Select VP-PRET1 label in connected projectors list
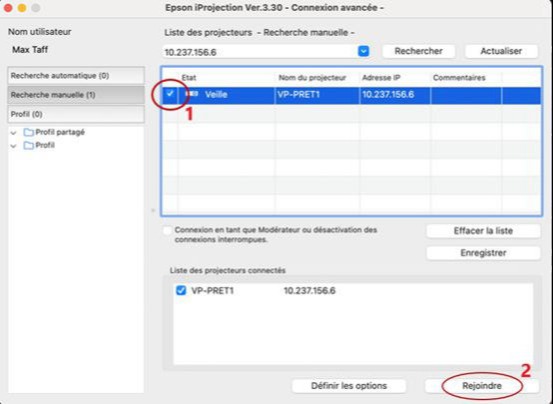 click(x=212, y=291)
